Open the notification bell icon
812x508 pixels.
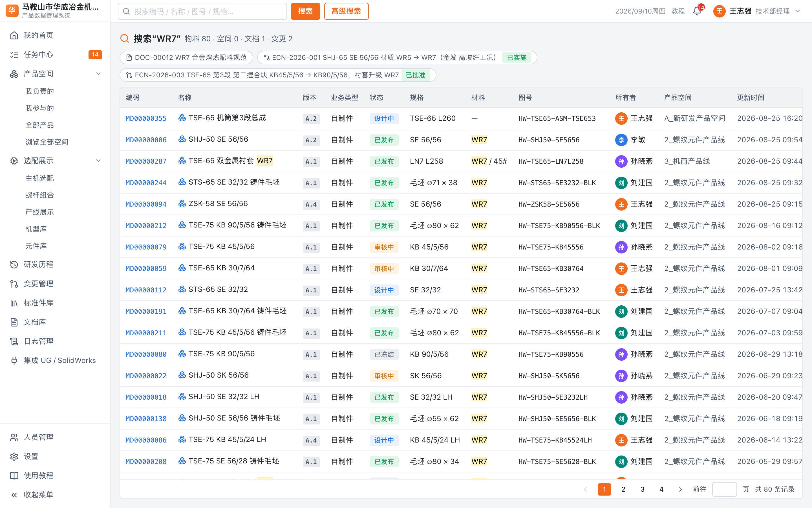click(x=697, y=11)
